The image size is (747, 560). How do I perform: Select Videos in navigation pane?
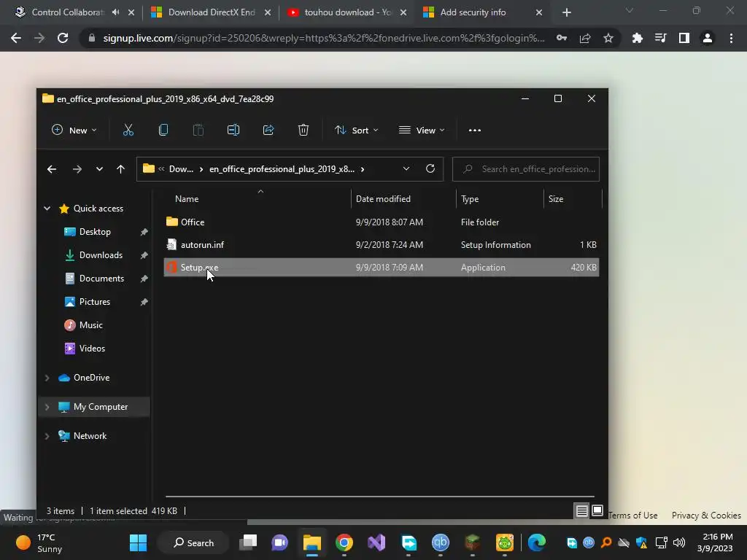(x=92, y=348)
